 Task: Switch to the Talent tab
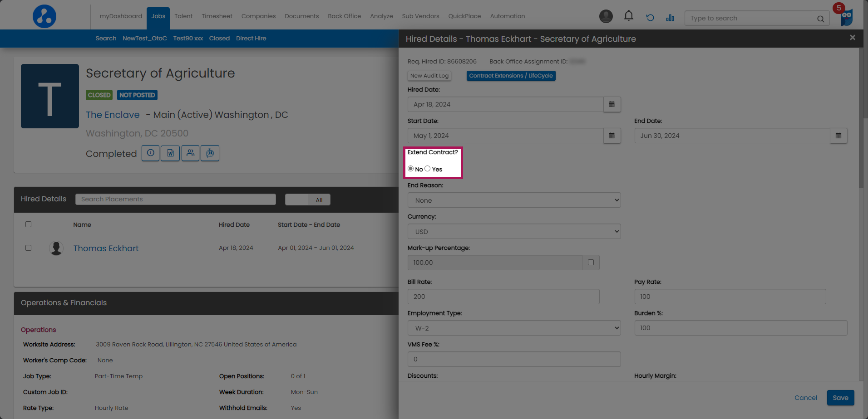coord(183,16)
